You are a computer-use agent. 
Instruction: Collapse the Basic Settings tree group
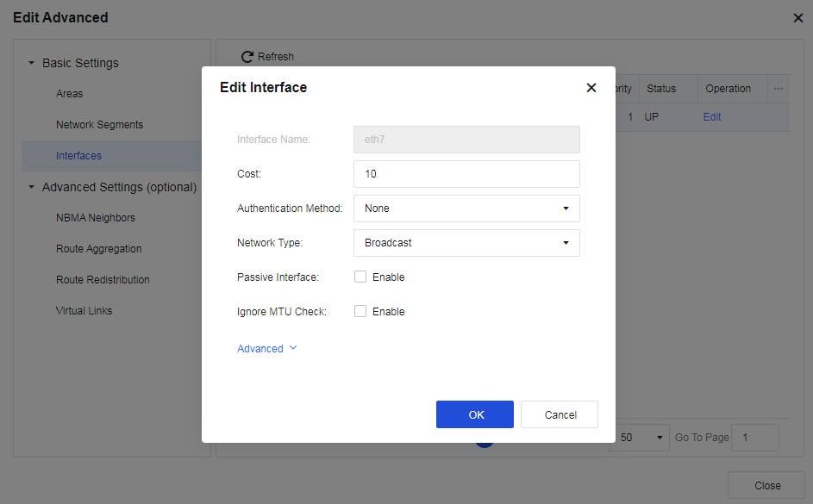click(32, 63)
